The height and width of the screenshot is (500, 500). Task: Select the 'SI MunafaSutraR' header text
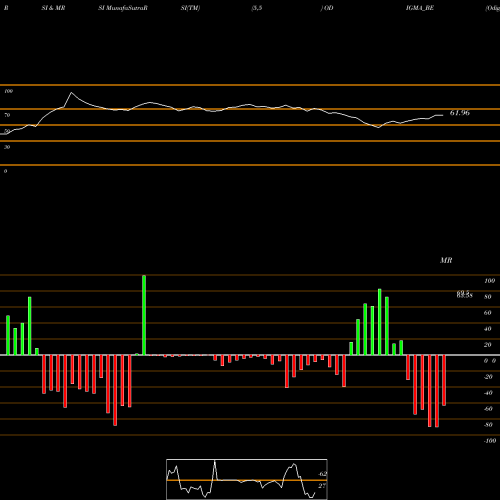coord(123,8)
